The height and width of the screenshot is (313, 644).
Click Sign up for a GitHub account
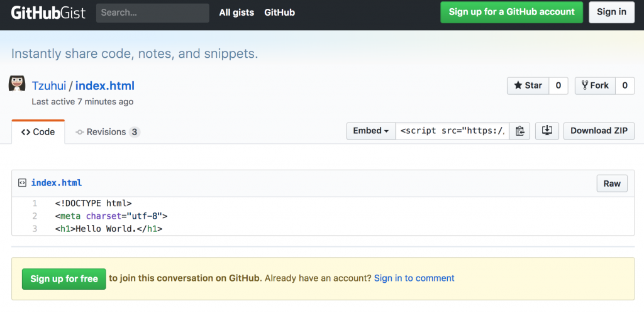pos(511,12)
